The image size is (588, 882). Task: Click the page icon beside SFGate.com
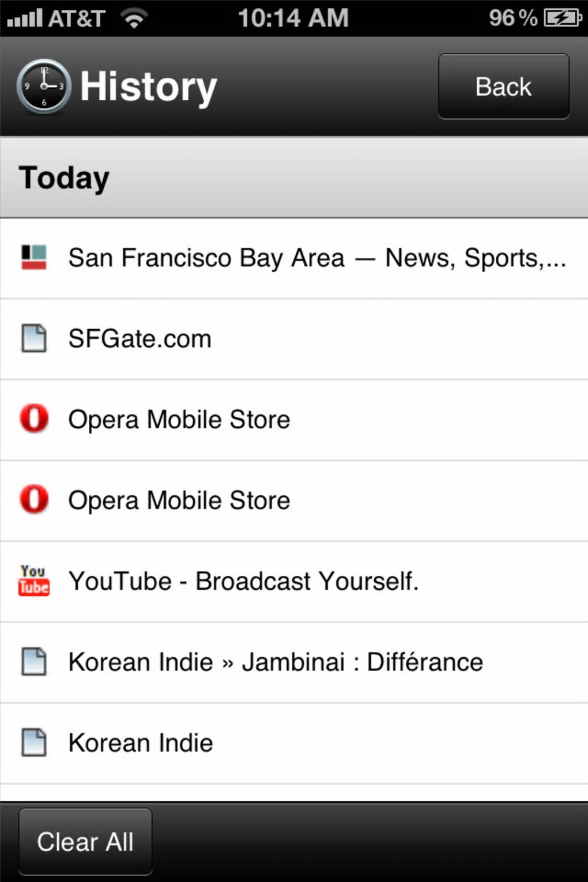(34, 338)
